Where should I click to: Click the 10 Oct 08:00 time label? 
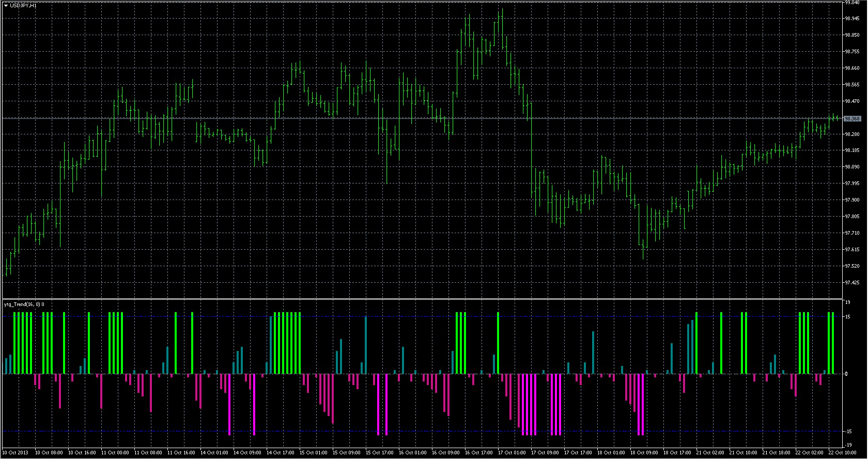49,453
